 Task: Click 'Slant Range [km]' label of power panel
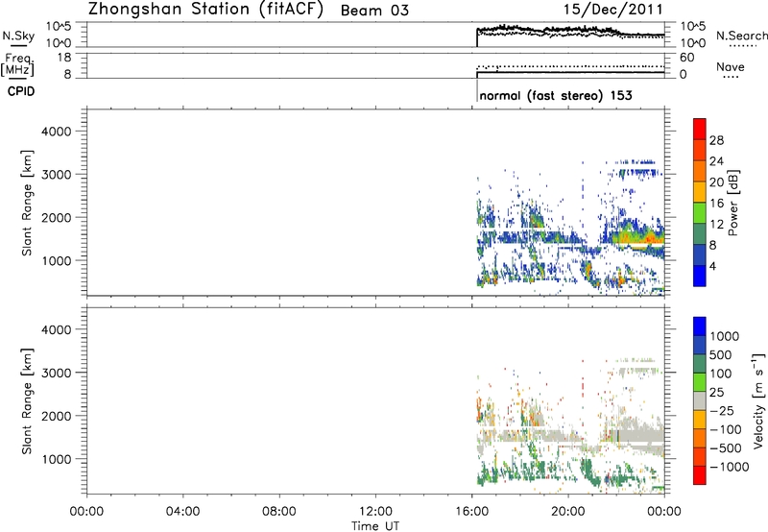(28, 203)
